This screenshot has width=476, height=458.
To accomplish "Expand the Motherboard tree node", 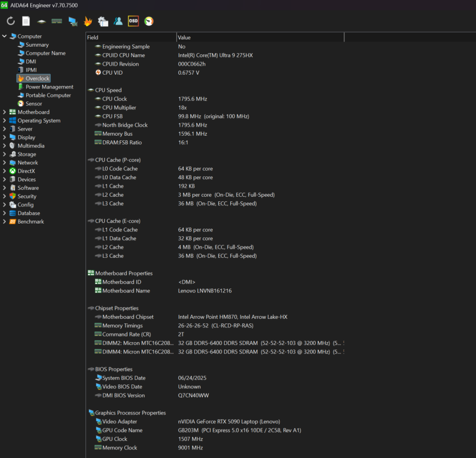I will pyautogui.click(x=4, y=112).
